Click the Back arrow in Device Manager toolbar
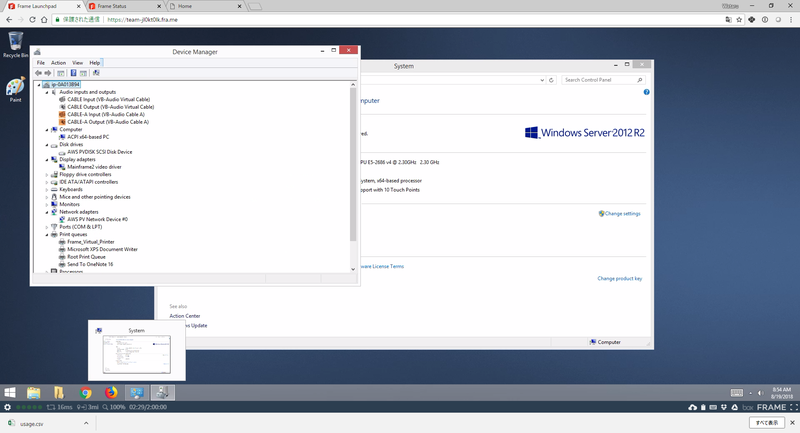 (38, 73)
